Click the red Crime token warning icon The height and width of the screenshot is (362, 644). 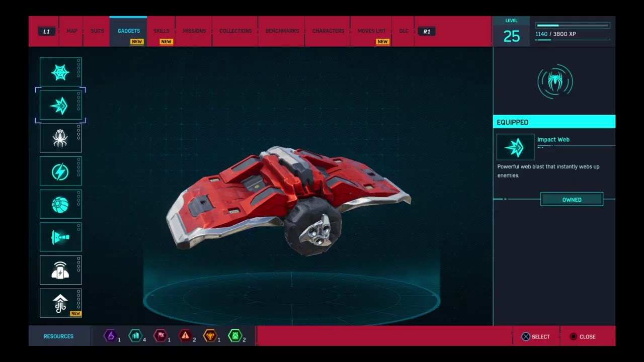coord(185,336)
